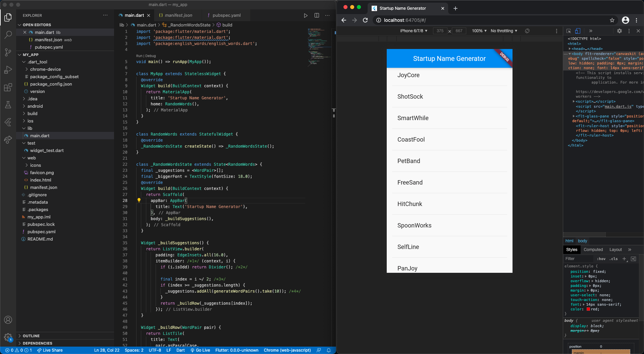Viewport: 644px width, 354px height.
Task: Open the Manage gear in VS Code
Action: click(x=8, y=337)
